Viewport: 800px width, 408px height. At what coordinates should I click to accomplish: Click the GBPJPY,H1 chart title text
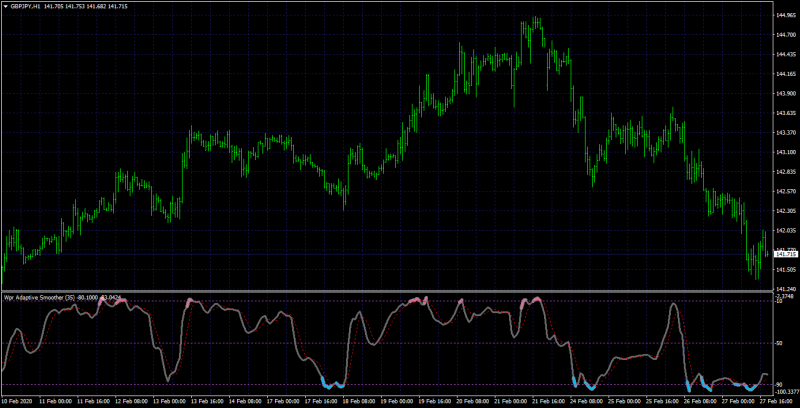coord(26,7)
